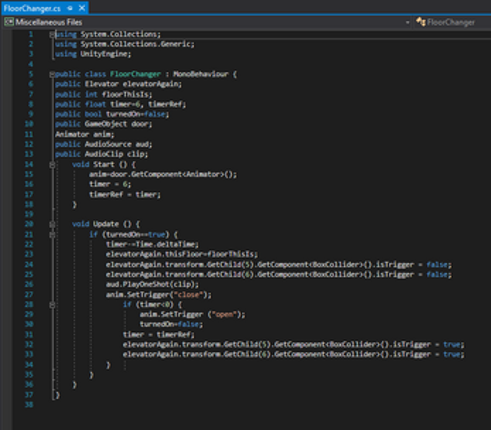This screenshot has width=491, height=430.
Task: Close the FloorChanger.cs tab
Action: [x=82, y=8]
